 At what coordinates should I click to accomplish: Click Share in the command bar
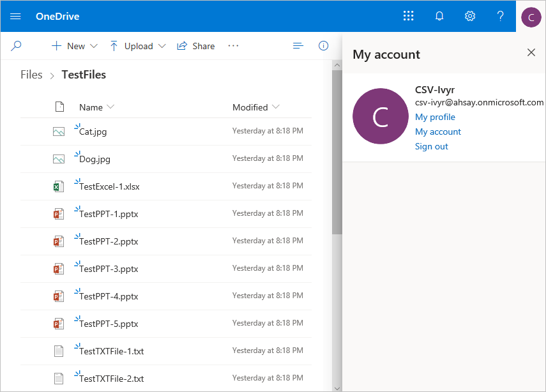pyautogui.click(x=196, y=46)
